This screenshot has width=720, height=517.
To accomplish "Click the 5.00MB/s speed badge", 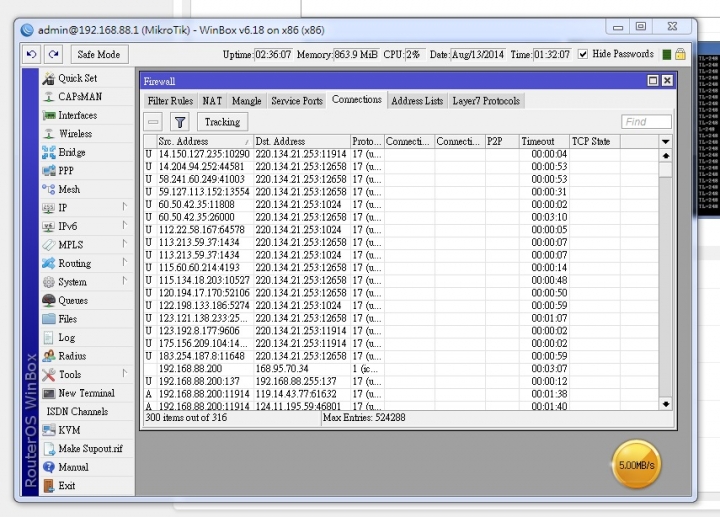I will coord(636,465).
